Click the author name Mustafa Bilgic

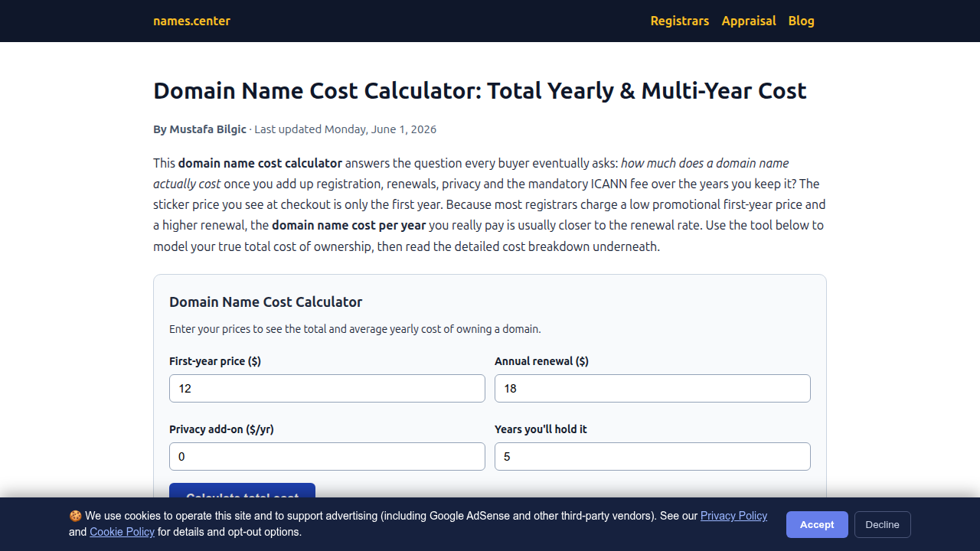point(207,129)
